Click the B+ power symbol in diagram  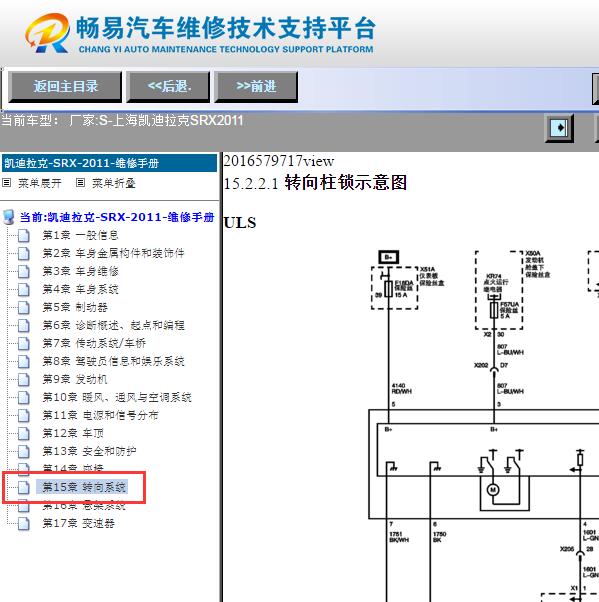389,257
